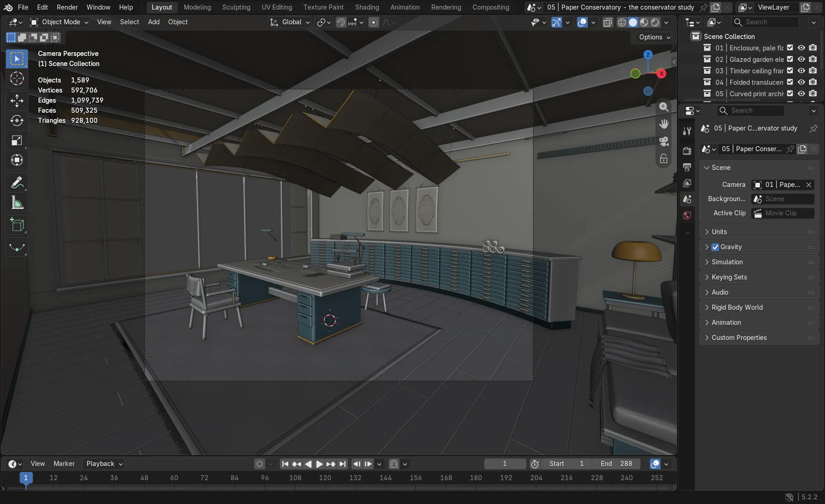Disable render for 03 Timber ceiling collection
825x504 pixels.
pyautogui.click(x=813, y=71)
